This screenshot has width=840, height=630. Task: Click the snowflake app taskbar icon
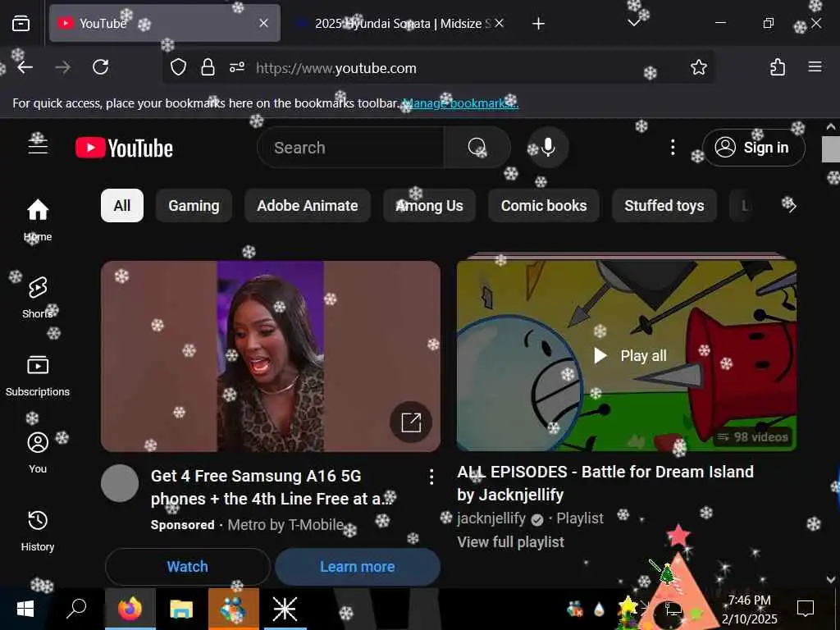[285, 609]
